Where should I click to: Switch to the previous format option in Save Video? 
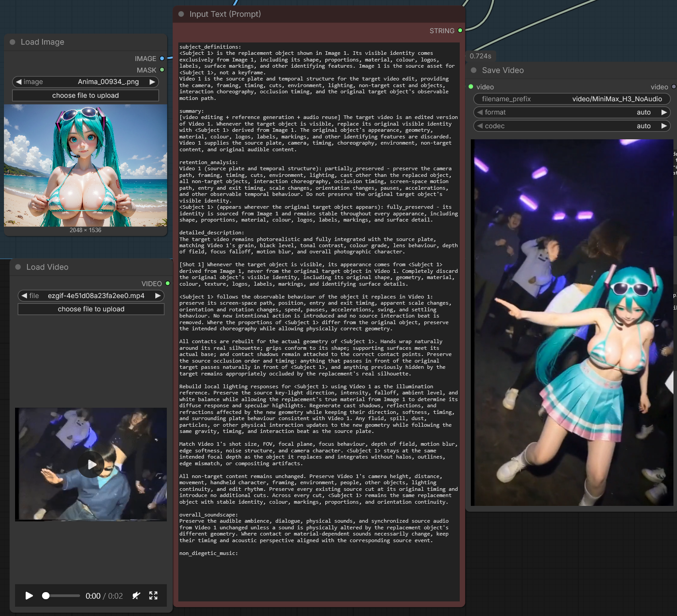tap(480, 112)
